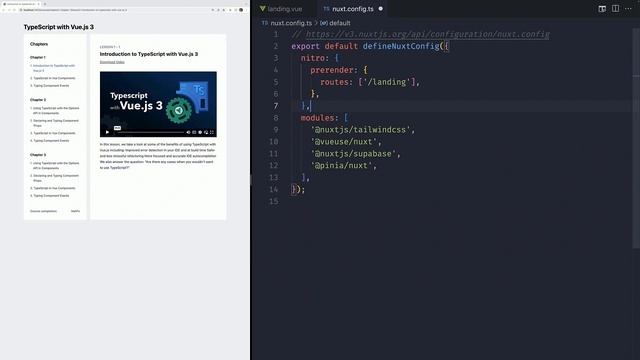This screenshot has height=360, width=640.
Task: Seek along the video progress bar
Action: click(150, 132)
